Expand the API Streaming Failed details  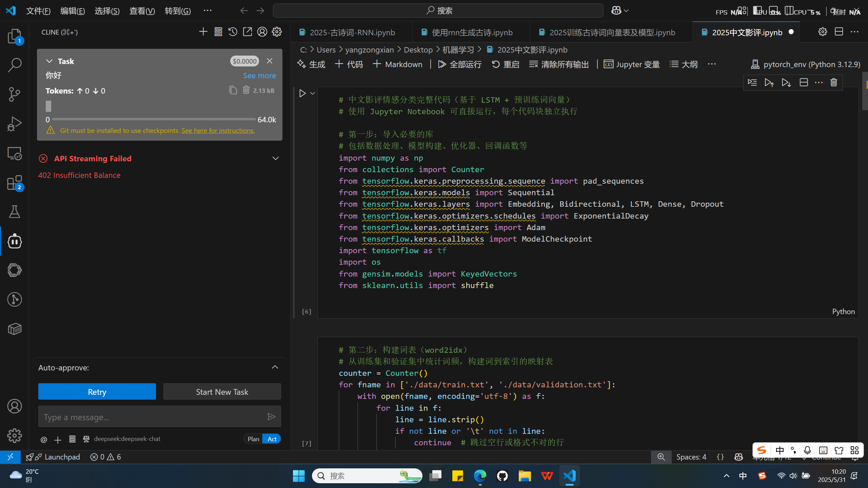275,159
